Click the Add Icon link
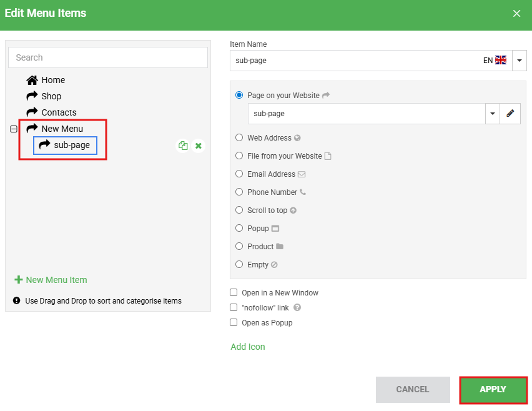 click(248, 347)
